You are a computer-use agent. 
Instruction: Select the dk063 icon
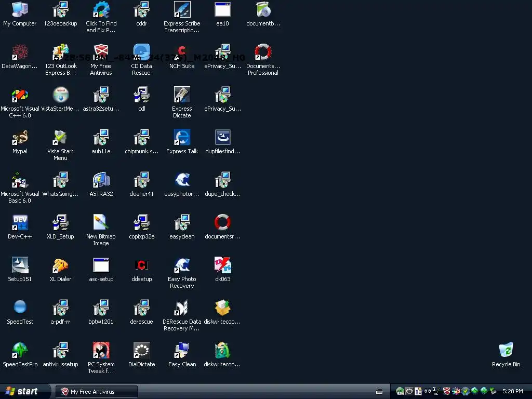point(222,270)
